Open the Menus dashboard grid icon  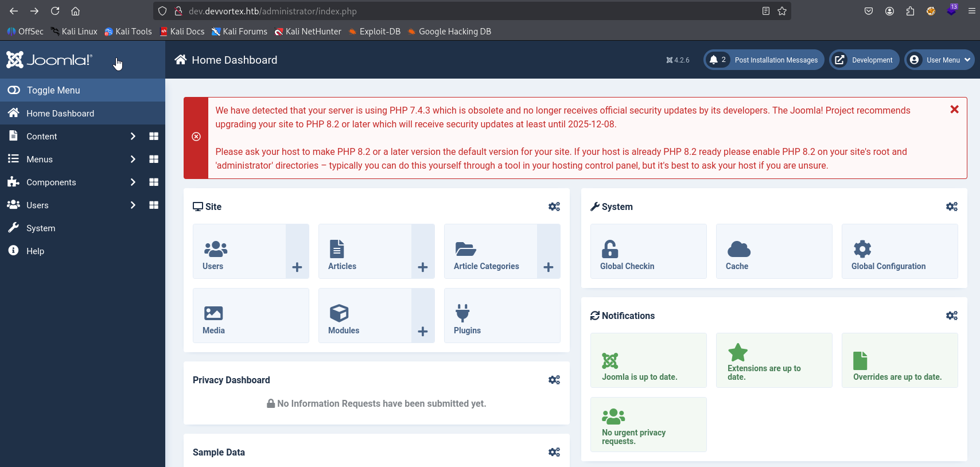(154, 159)
